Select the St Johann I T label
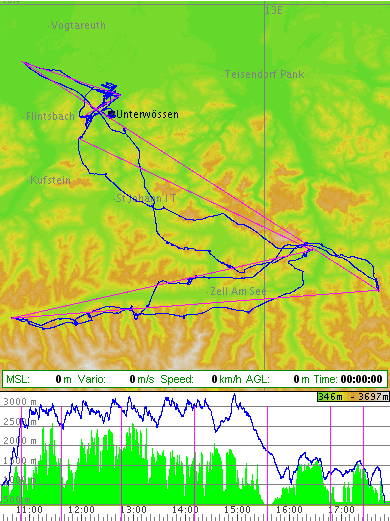This screenshot has width=390, height=521. pyautogui.click(x=146, y=198)
